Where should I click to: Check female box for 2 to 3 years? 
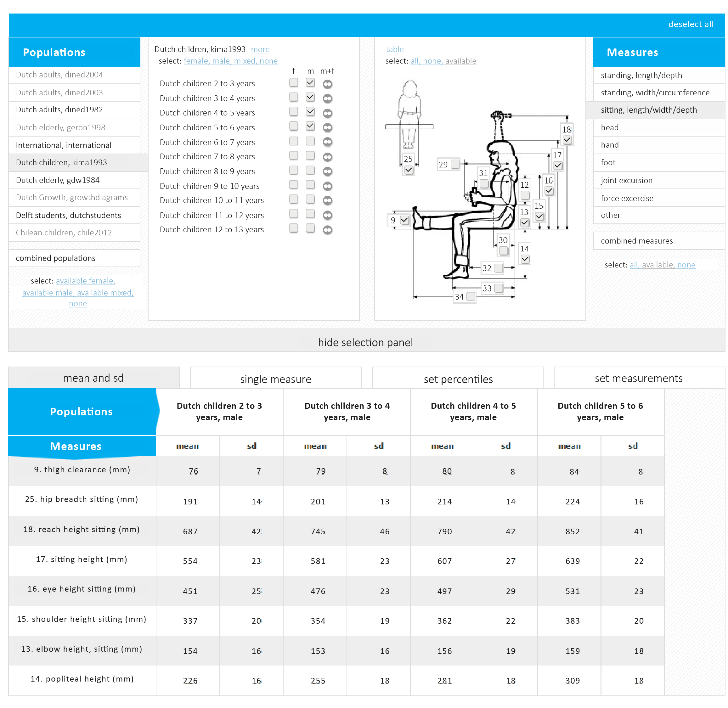tap(294, 82)
